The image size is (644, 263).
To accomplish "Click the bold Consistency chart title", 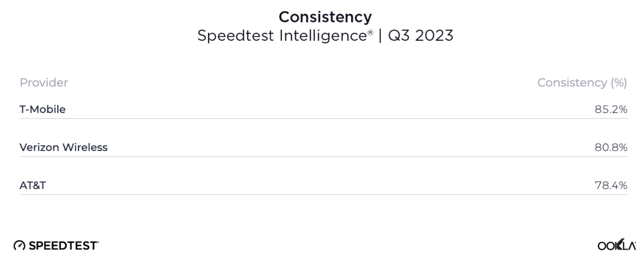I will (325, 17).
